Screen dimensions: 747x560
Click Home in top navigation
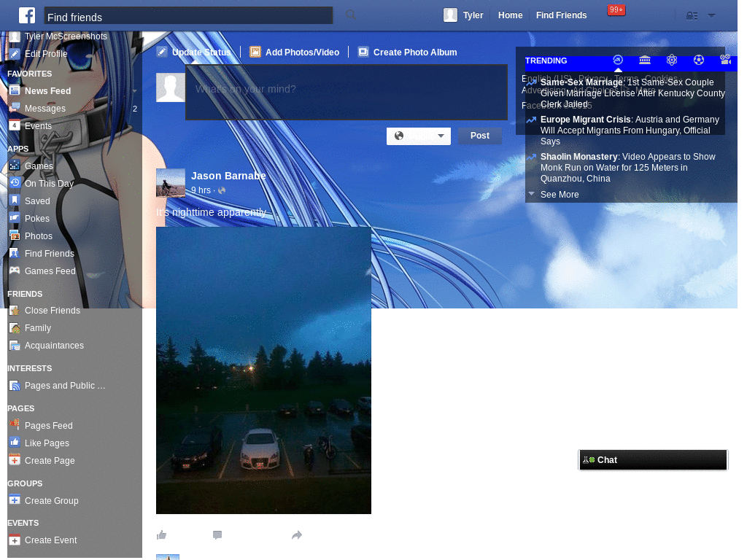pyautogui.click(x=510, y=15)
